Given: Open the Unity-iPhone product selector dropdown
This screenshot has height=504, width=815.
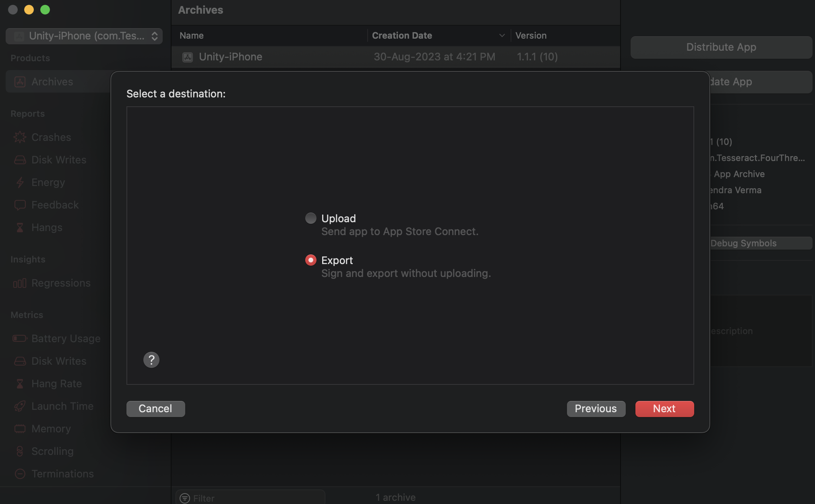Looking at the screenshot, I should [84, 36].
